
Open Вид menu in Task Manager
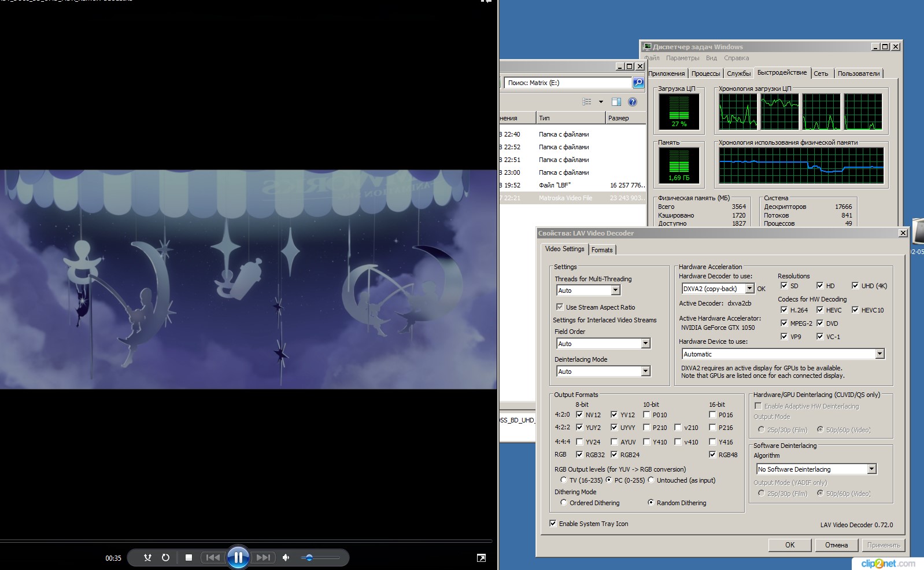tap(711, 58)
